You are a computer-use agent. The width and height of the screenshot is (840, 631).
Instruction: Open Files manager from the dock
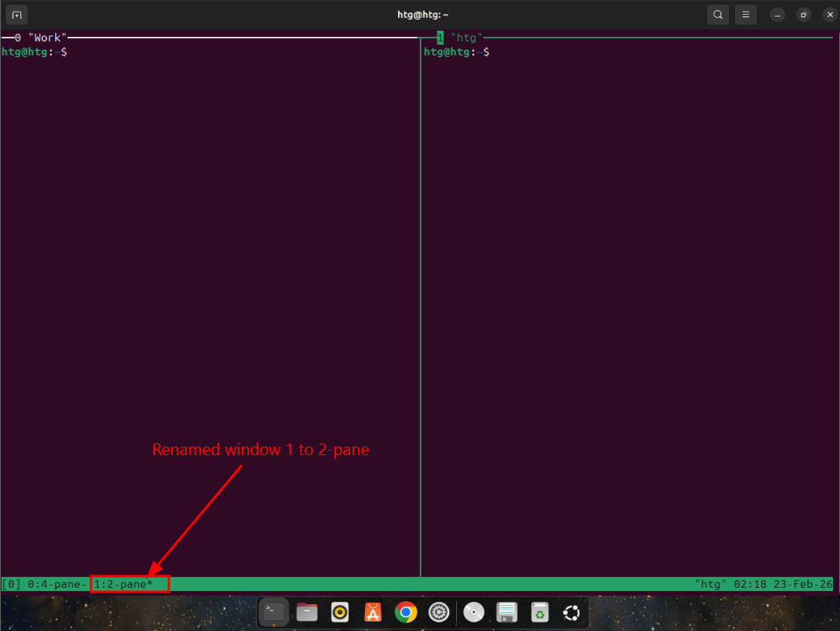point(307,611)
